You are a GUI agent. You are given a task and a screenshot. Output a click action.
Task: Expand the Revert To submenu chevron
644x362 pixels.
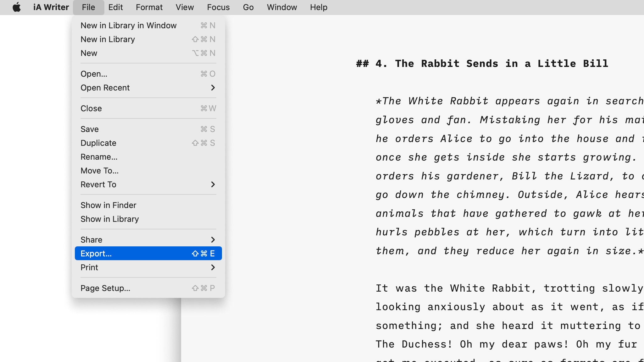coord(213,184)
